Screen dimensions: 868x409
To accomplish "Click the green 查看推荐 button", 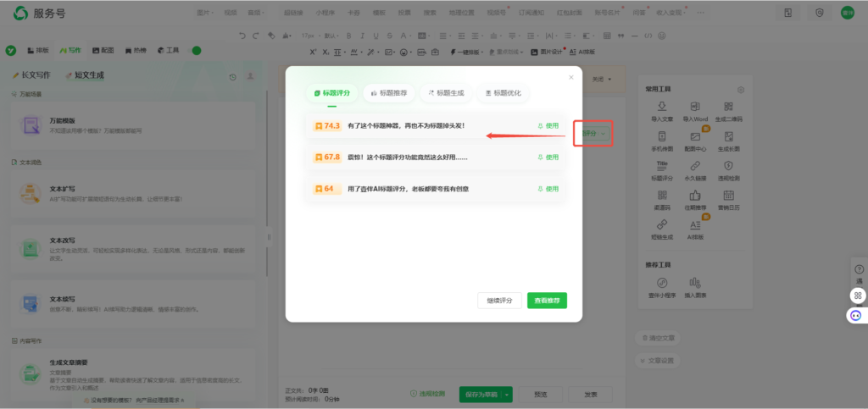I will pyautogui.click(x=547, y=301).
